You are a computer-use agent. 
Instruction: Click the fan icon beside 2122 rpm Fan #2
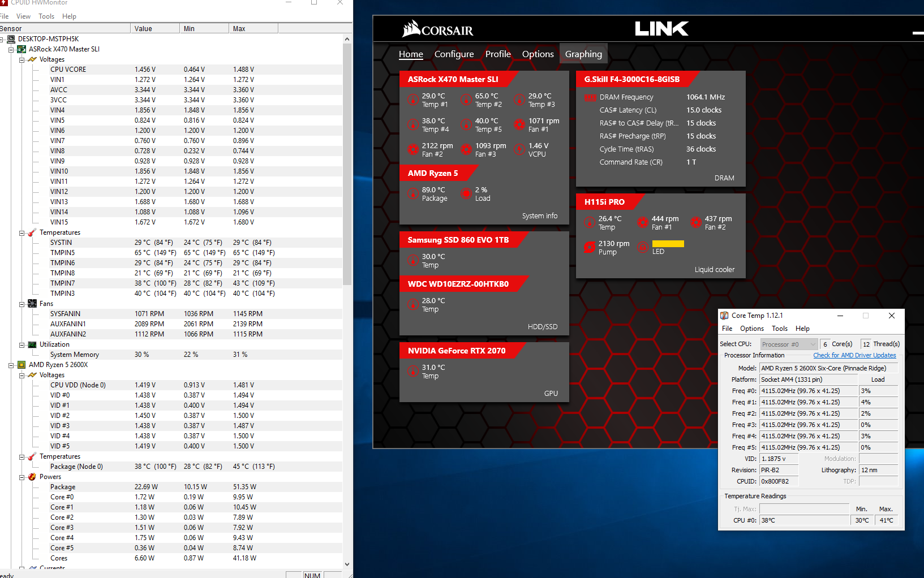tap(412, 150)
